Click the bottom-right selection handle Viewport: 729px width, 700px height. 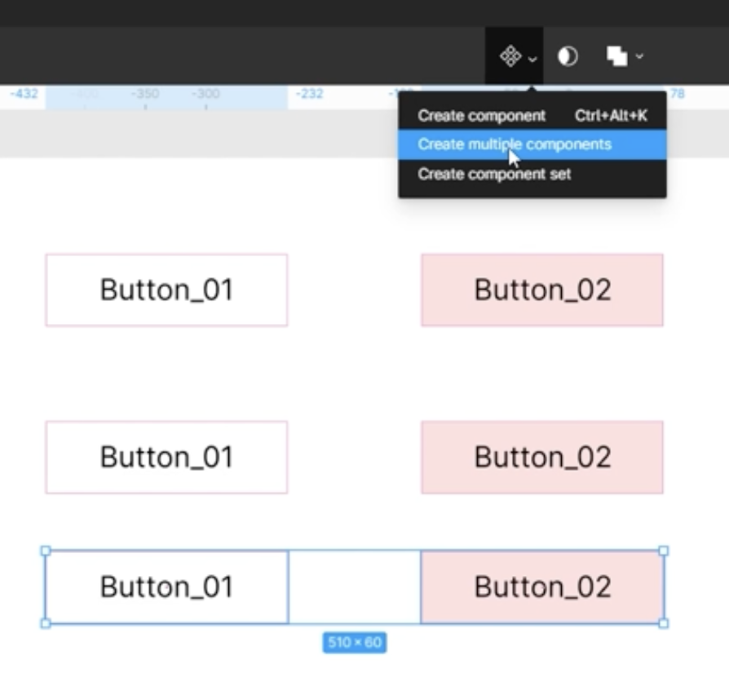(664, 623)
